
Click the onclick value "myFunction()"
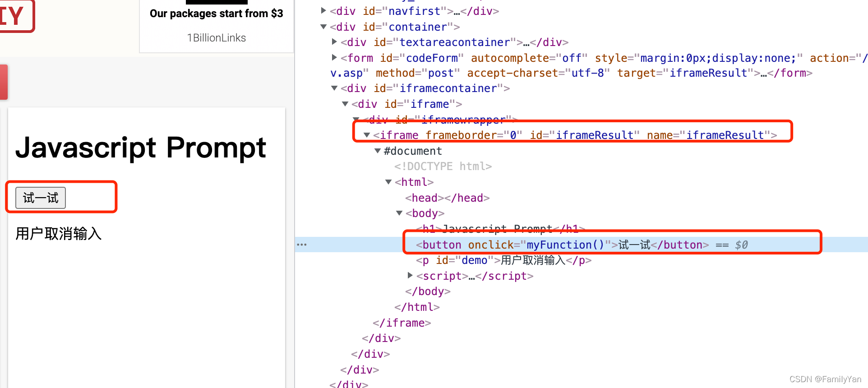pos(565,245)
